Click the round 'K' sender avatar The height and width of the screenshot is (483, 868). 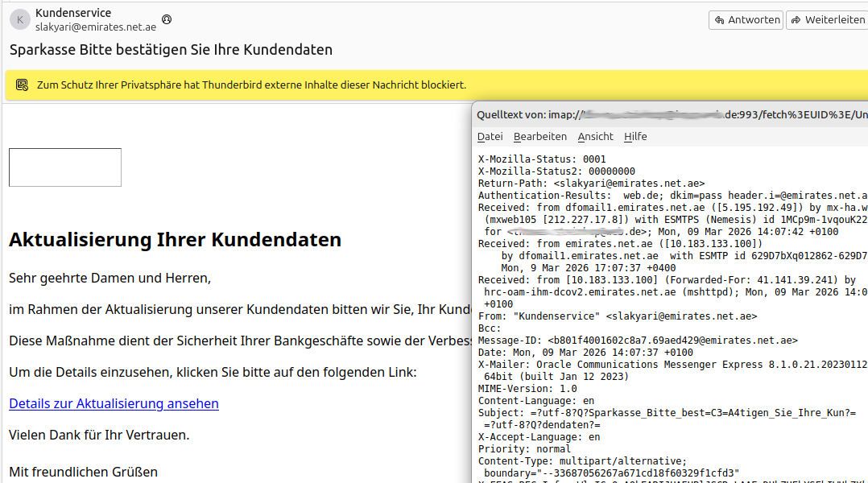click(x=19, y=19)
